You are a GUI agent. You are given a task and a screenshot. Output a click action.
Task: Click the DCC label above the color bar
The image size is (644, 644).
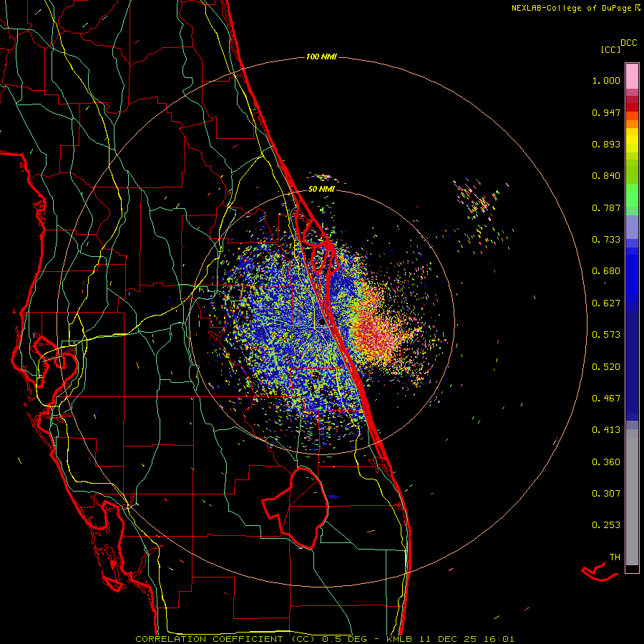point(628,43)
